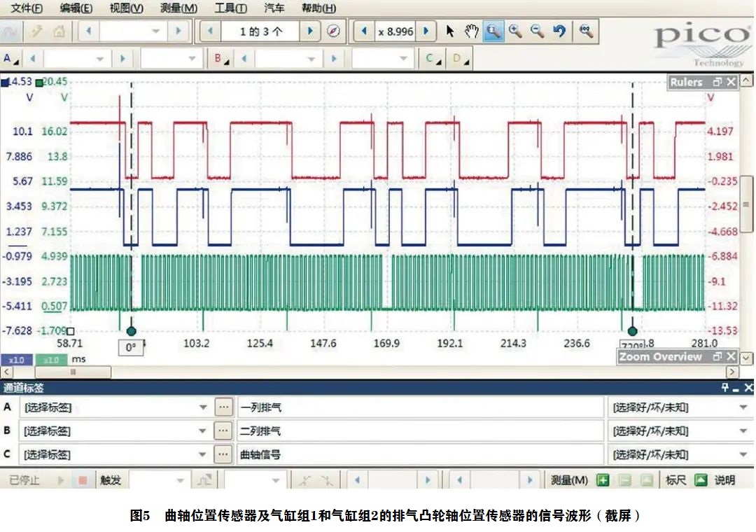The image size is (756, 532).
Task: Select the arrow pointer tool
Action: coord(450,31)
